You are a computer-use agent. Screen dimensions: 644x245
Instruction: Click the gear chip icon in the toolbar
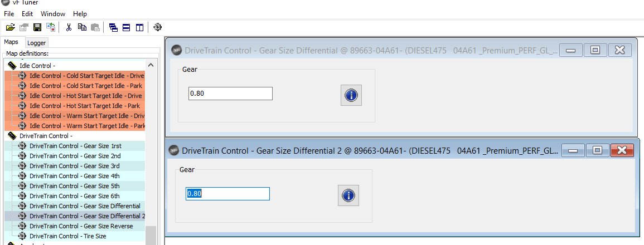(157, 27)
